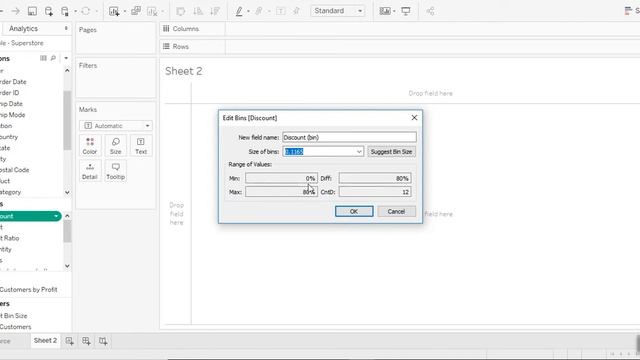This screenshot has width=640, height=360.
Task: Open the Pause Auto Updates dropdown arrow
Action: point(76,11)
